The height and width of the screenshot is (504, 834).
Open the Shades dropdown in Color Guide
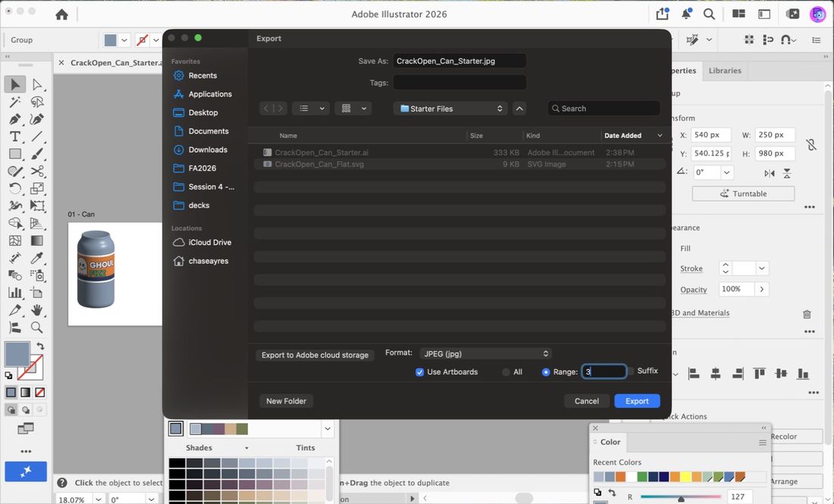pos(246,448)
